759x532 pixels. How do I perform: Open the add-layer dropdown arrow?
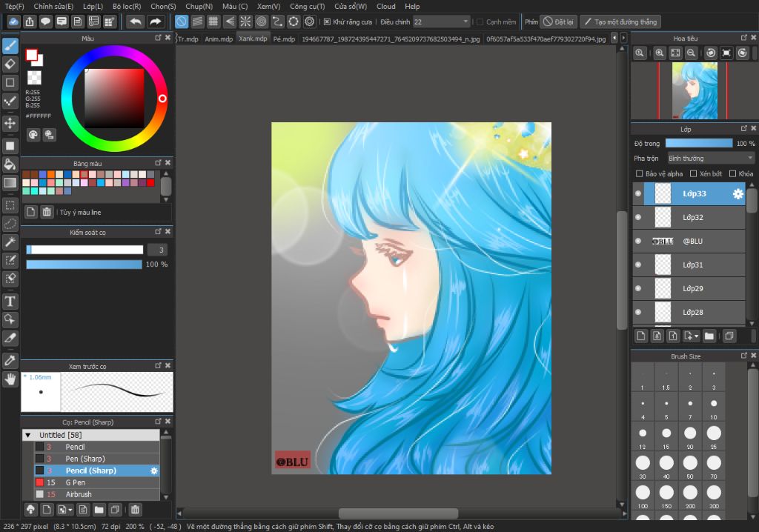tap(697, 336)
